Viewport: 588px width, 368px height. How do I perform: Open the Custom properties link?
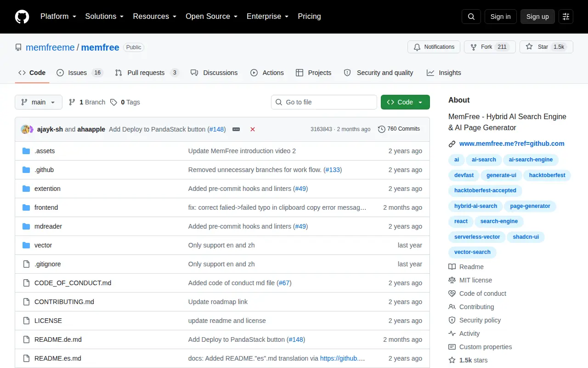(486, 347)
